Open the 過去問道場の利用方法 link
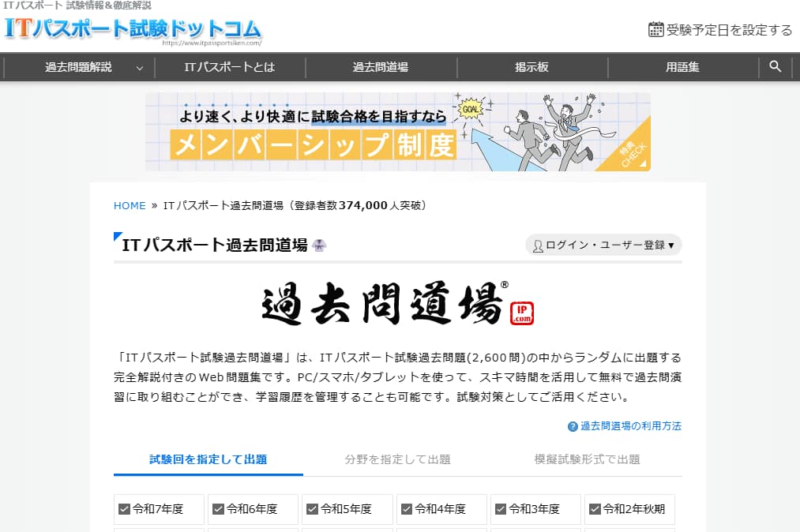This screenshot has height=532, width=800. [630, 426]
